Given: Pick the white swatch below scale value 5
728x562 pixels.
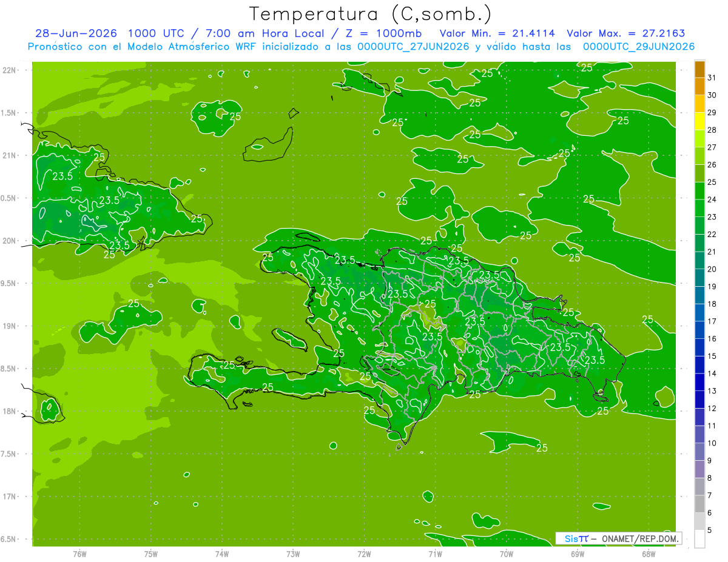Looking at the screenshot, I should pyautogui.click(x=699, y=539).
